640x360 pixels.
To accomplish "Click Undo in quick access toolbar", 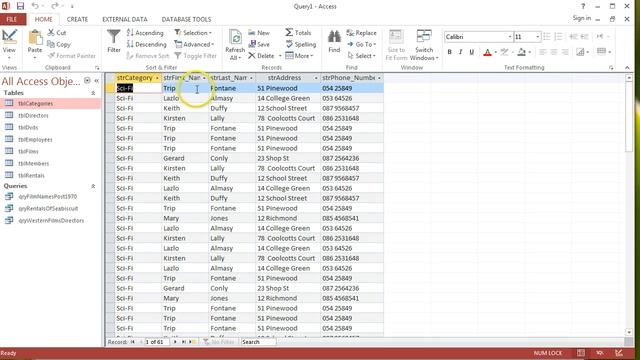I will (35, 6).
